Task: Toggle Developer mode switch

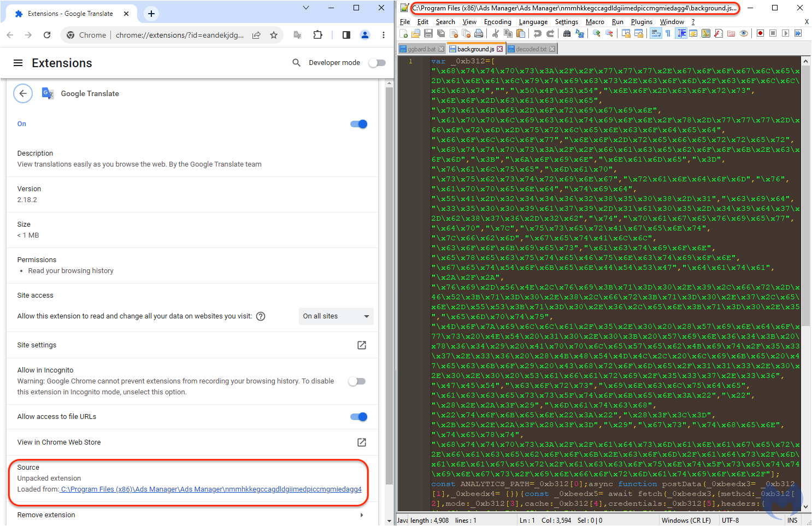Action: click(x=377, y=63)
